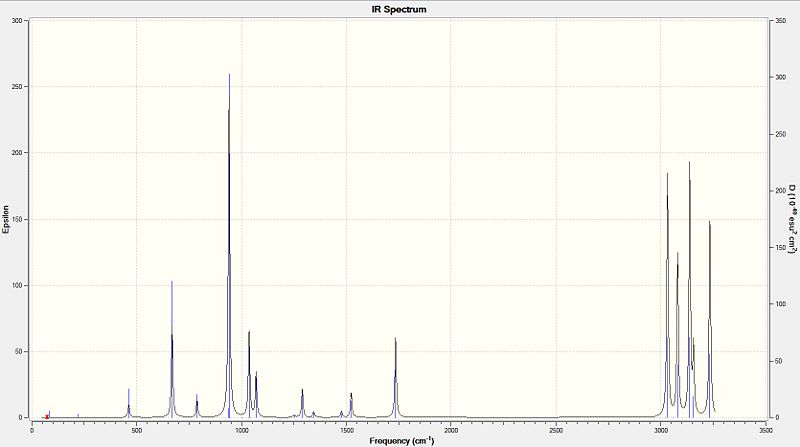
Task: Pick the peak near 3080 cm-1
Action: [678, 335]
